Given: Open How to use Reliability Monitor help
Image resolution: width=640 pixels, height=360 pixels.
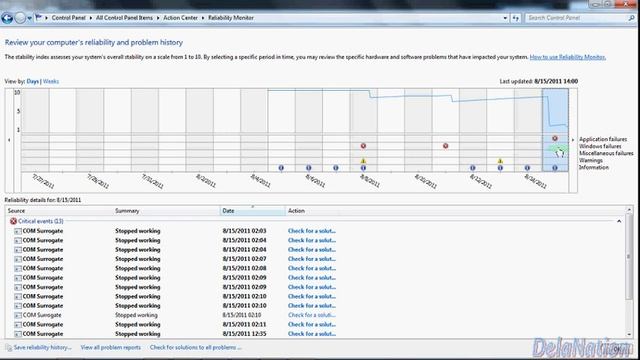Looking at the screenshot, I should 567,57.
